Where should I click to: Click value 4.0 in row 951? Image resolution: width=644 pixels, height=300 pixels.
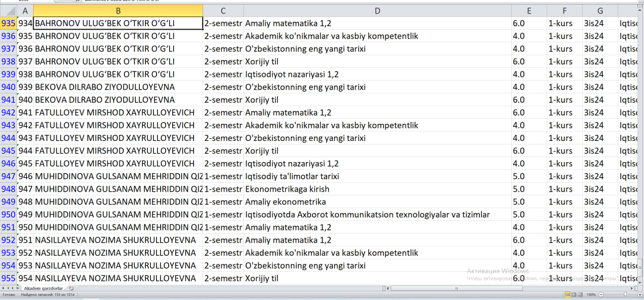[x=529, y=228]
